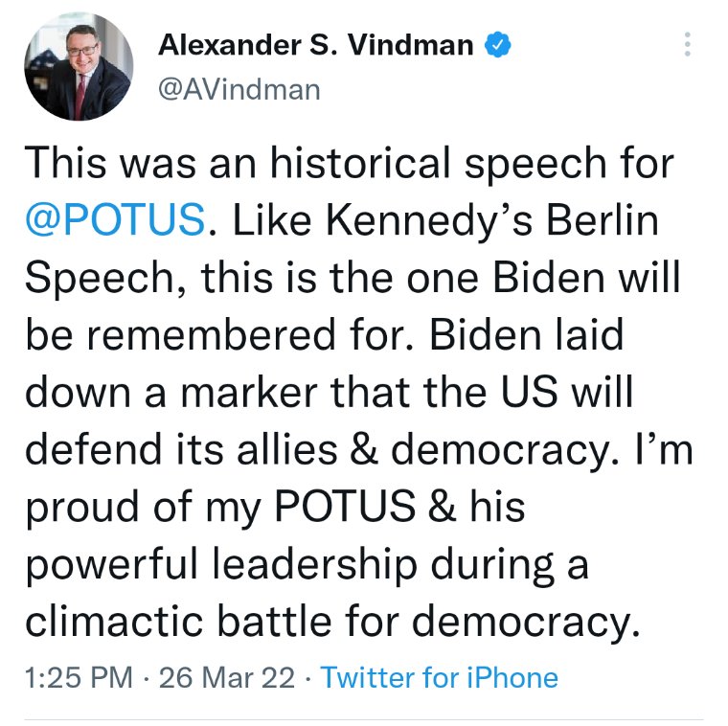The height and width of the screenshot is (726, 728).
Task: Select the 26 Mar 22 date
Action: [x=227, y=677]
